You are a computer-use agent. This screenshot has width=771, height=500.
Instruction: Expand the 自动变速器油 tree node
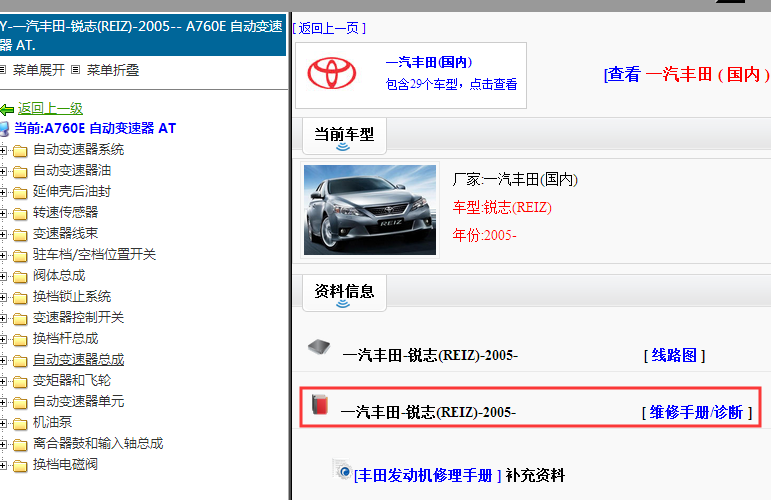(3, 172)
